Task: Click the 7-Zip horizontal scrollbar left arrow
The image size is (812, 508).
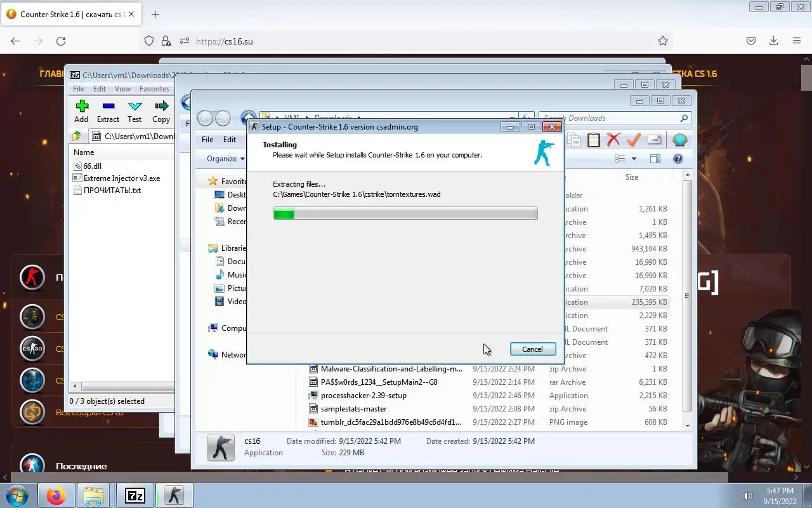Action: (x=76, y=386)
